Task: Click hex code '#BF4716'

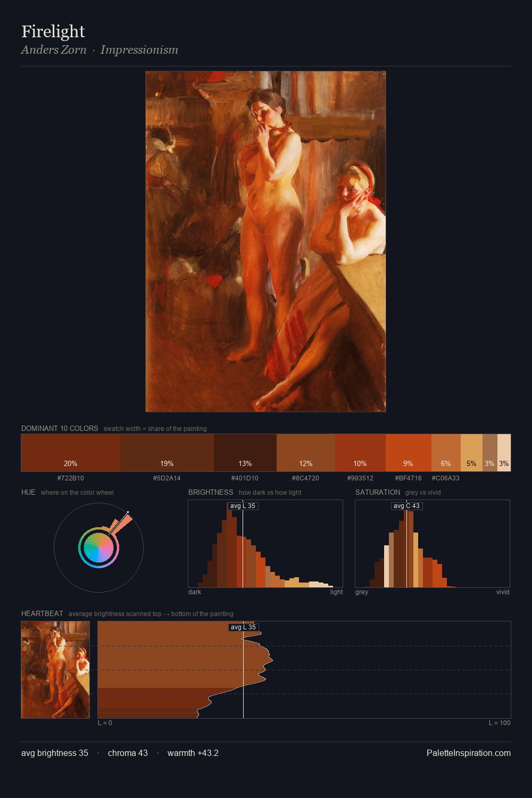Action: [x=408, y=478]
